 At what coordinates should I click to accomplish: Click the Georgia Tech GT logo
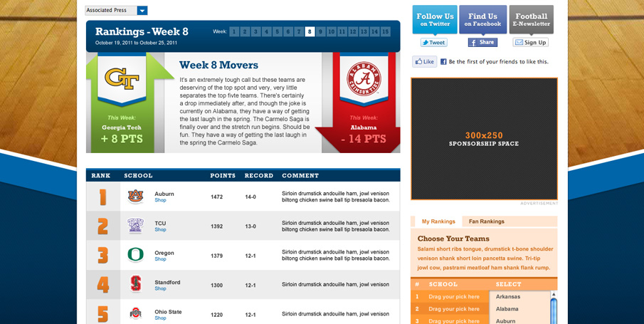pyautogui.click(x=122, y=78)
